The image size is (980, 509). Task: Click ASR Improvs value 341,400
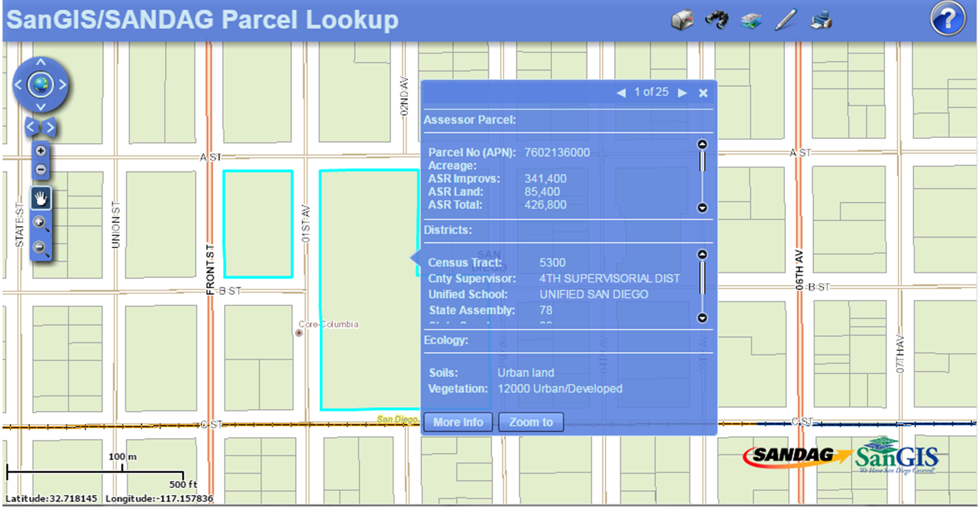pos(545,179)
